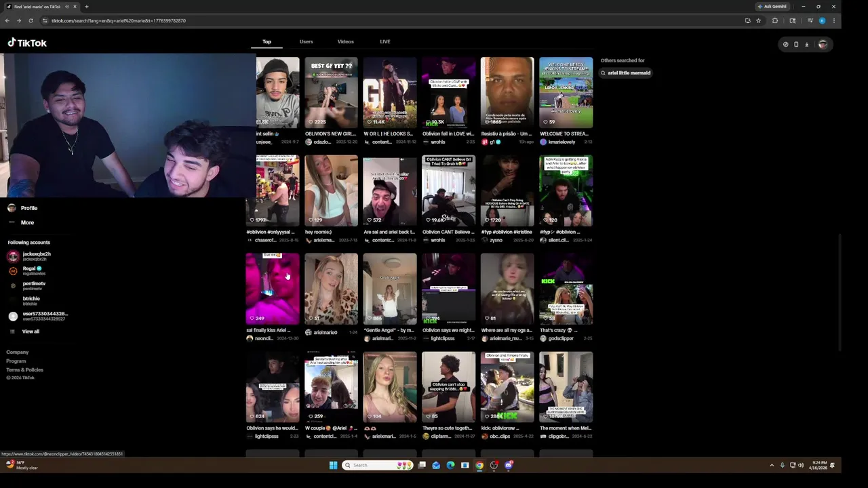Image resolution: width=868 pixels, height=488 pixels.
Task: Open following account user57330344328
Action: coord(37,316)
